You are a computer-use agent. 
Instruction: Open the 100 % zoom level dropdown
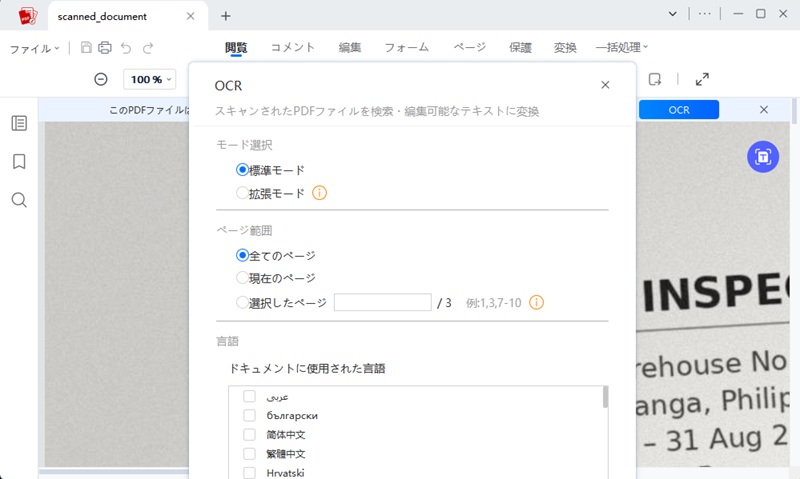point(150,79)
